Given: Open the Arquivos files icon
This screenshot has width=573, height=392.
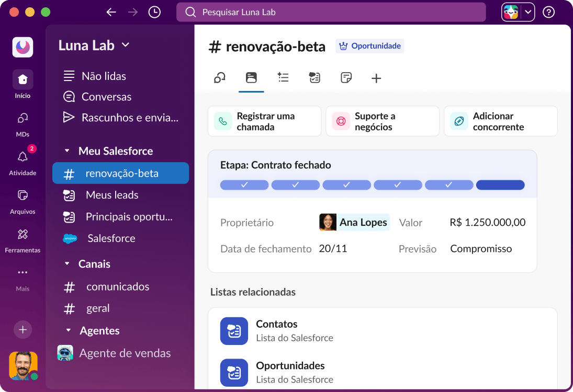Looking at the screenshot, I should (22, 195).
